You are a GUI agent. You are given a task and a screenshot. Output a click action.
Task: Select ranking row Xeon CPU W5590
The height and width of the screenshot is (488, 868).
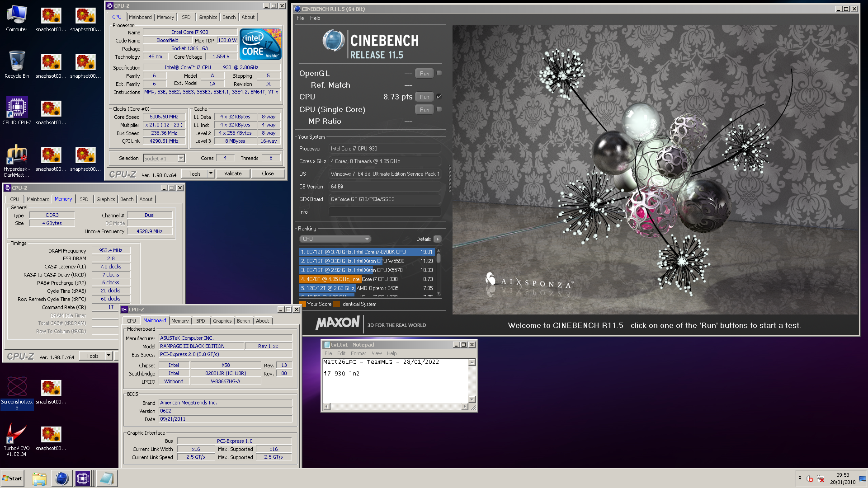(x=366, y=261)
